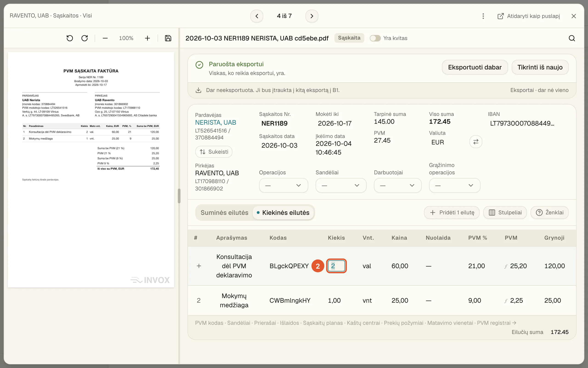Click Tikrinti iš naujo button
Screen dimensions: 588x368
point(540,67)
